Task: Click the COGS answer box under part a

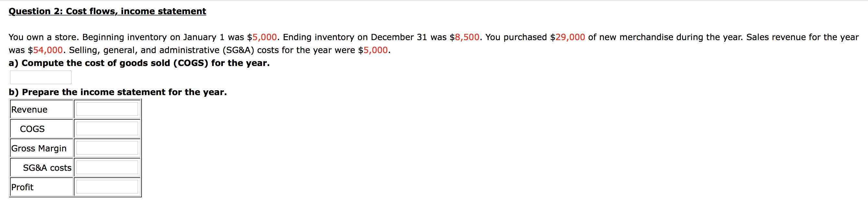Action: click(40, 77)
